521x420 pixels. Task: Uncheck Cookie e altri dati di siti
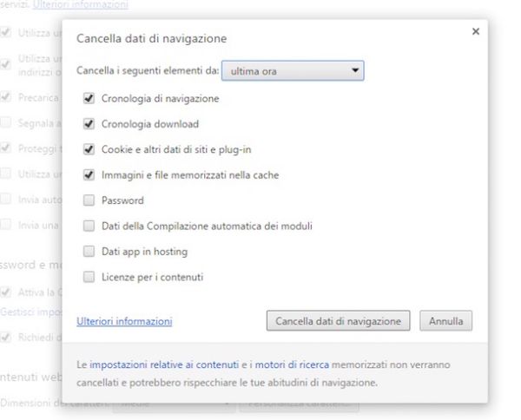[x=89, y=149]
